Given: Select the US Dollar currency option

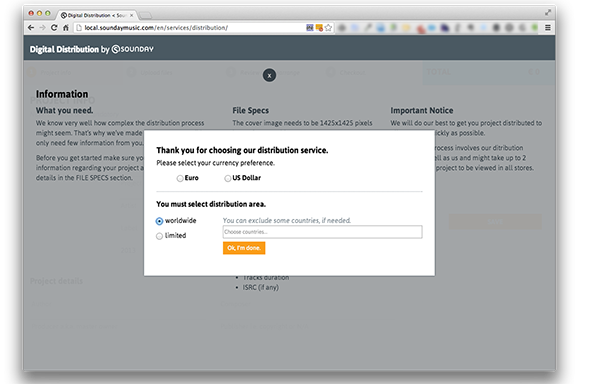Looking at the screenshot, I should point(228,178).
